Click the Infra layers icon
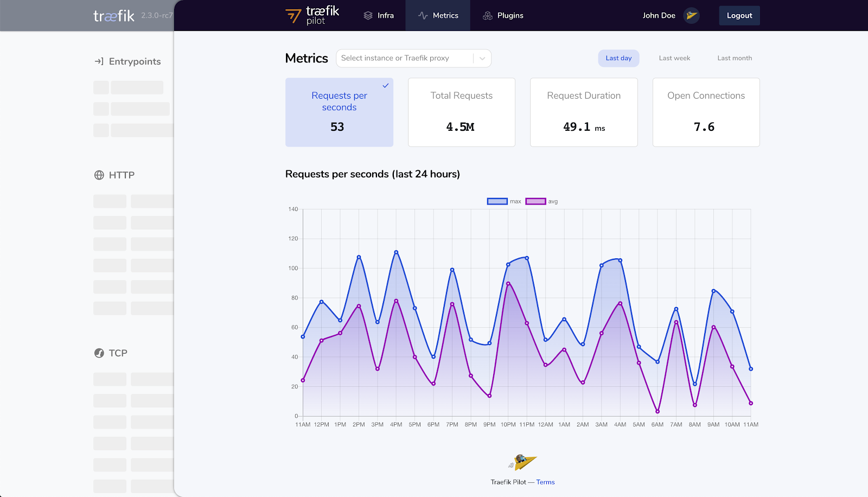This screenshot has height=497, width=868. 368,16
